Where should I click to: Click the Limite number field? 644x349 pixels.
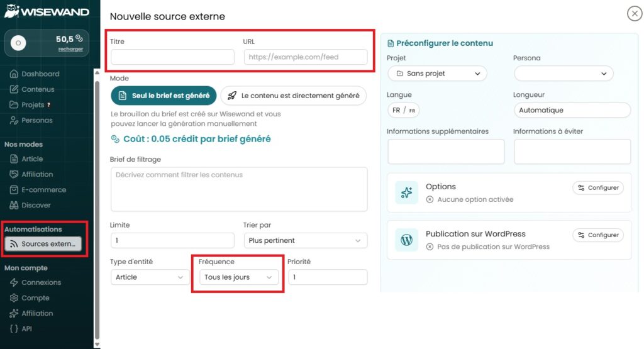click(x=172, y=241)
